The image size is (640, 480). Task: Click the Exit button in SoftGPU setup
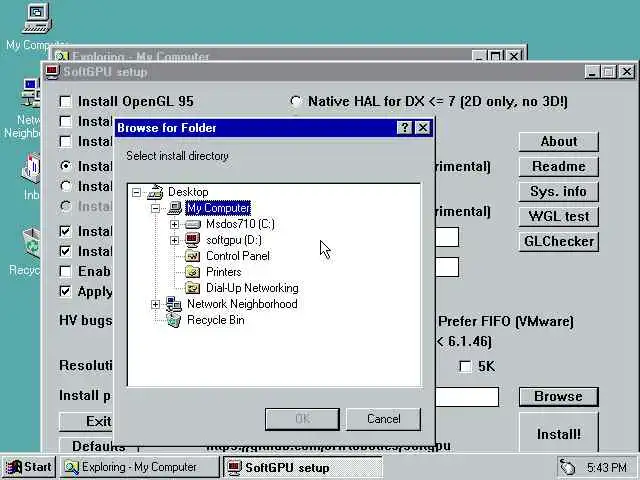pyautogui.click(x=87, y=421)
